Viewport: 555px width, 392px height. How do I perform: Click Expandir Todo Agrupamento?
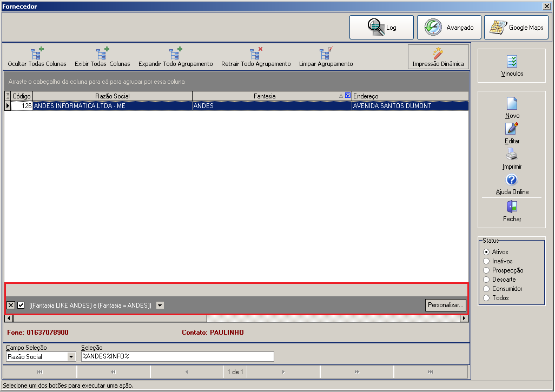176,58
